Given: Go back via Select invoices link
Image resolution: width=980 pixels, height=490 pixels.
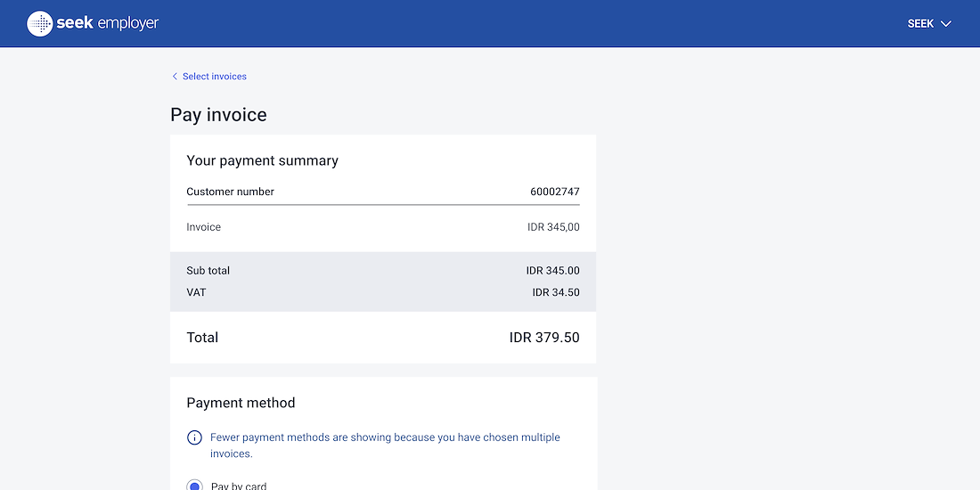Looking at the screenshot, I should pos(214,77).
